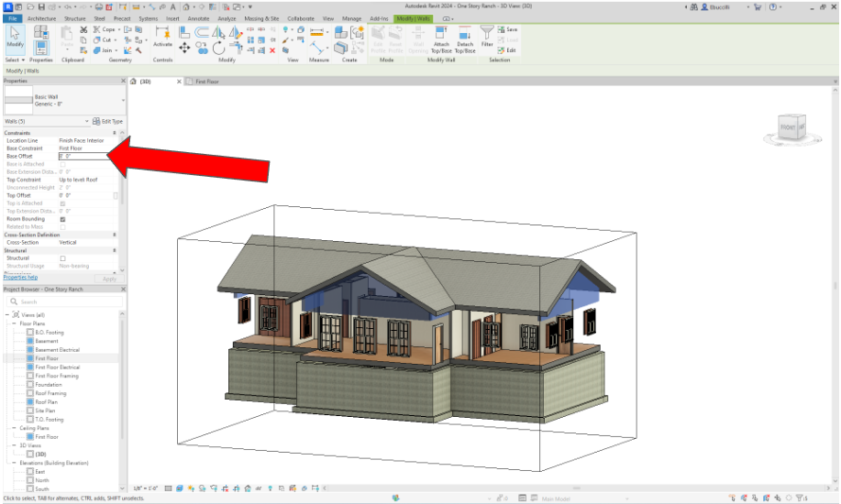
Task: Click the Edit Type button
Action: [108, 121]
